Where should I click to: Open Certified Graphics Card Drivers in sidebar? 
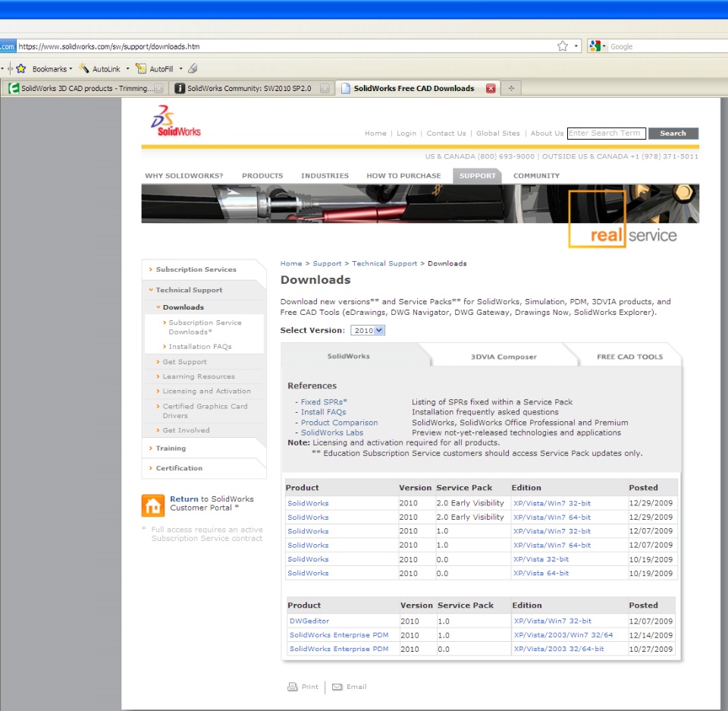(205, 411)
